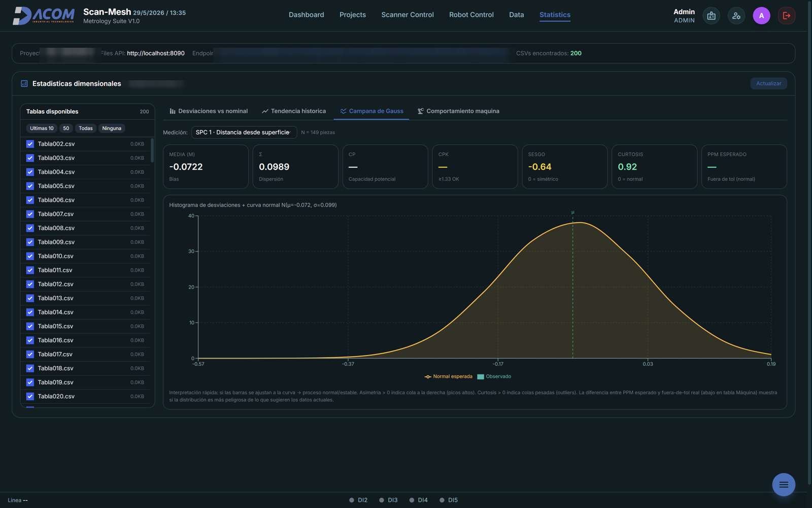This screenshot has width=812, height=508.
Task: Click Tabla016.csv file name
Action: (x=56, y=340)
